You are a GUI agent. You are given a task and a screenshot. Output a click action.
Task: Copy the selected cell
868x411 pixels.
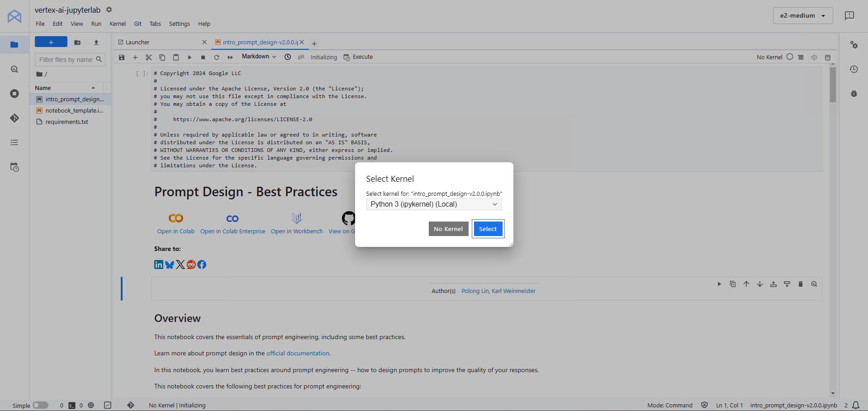click(162, 57)
